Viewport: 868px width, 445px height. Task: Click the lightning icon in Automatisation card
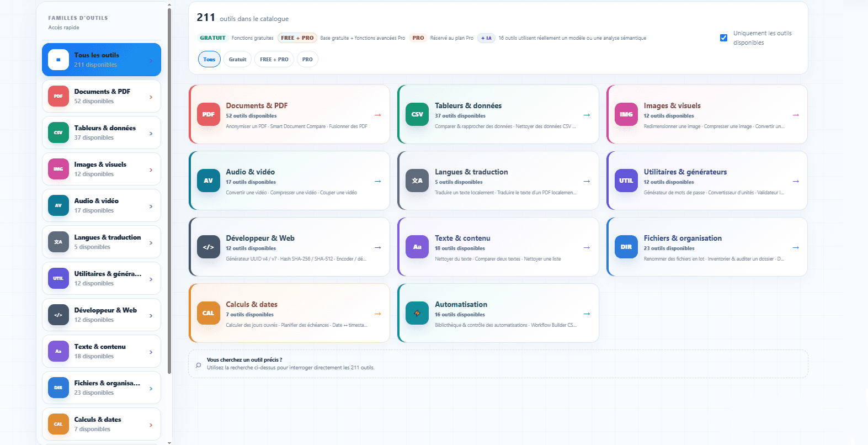(x=417, y=313)
